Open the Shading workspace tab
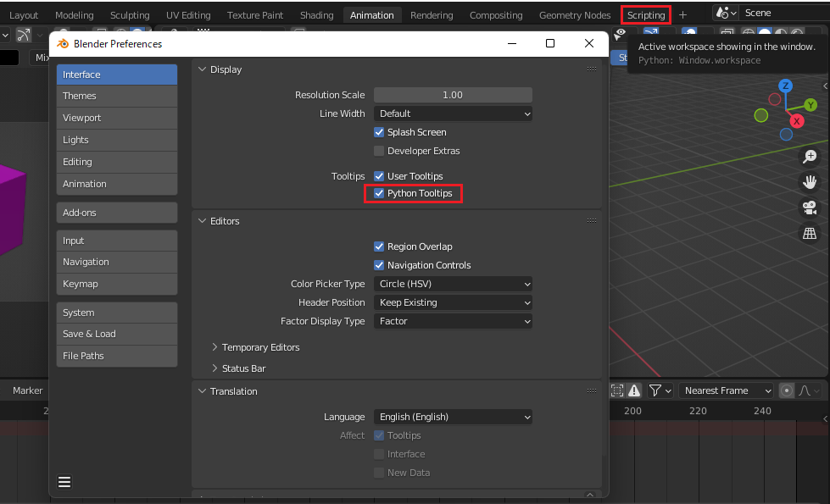Viewport: 830px width, 504px height. click(x=316, y=15)
